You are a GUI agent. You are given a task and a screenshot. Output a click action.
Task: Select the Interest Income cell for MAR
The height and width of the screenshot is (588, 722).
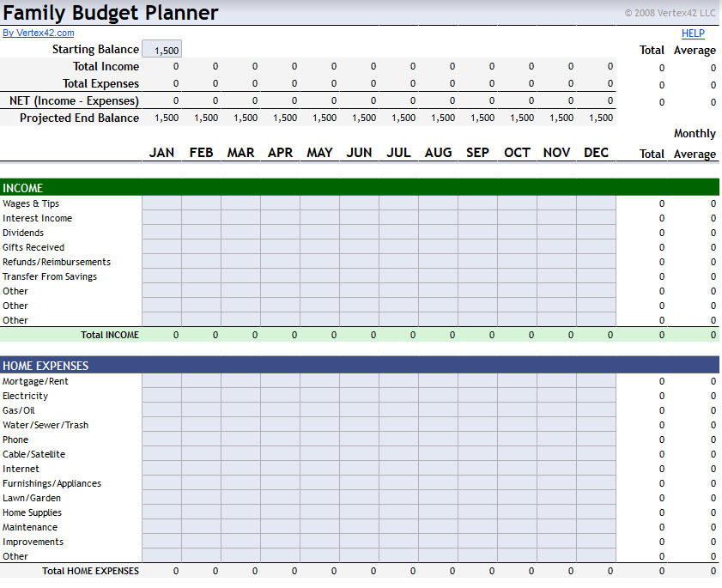[240, 218]
